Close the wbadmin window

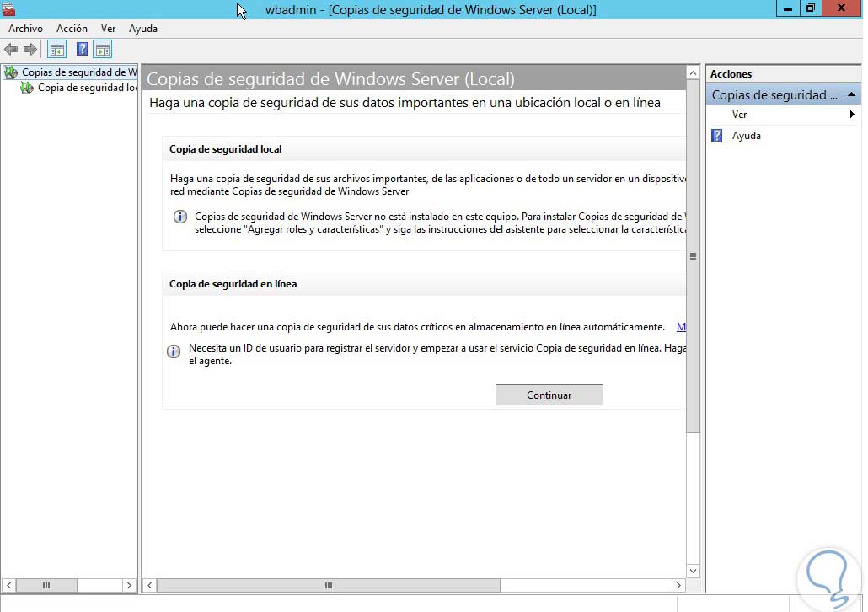point(841,8)
